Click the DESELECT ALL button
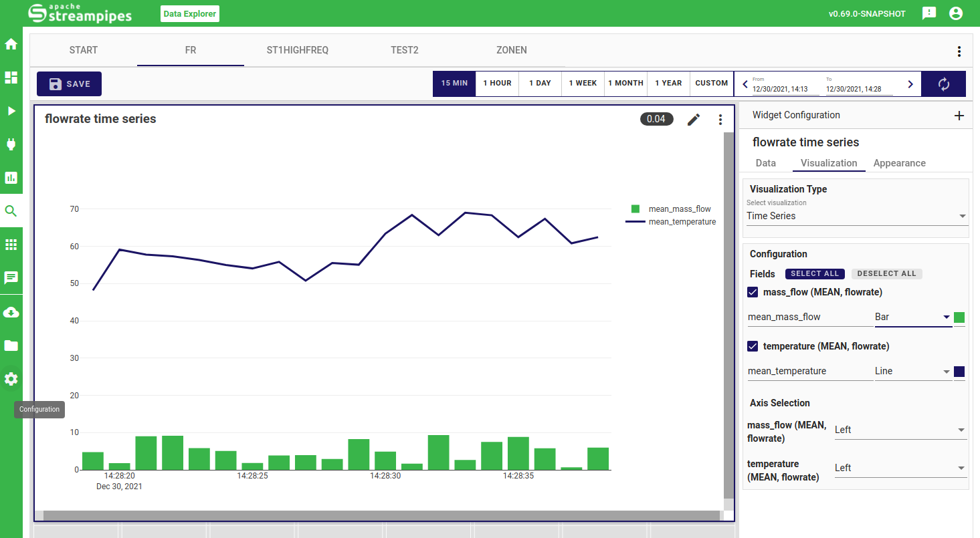Viewport: 980px width, 538px height. pyautogui.click(x=886, y=273)
